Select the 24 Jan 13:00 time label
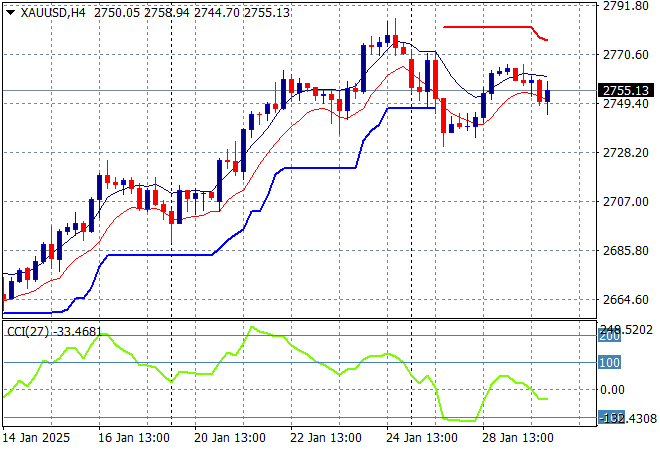This screenshot has width=660, height=450. point(422,438)
